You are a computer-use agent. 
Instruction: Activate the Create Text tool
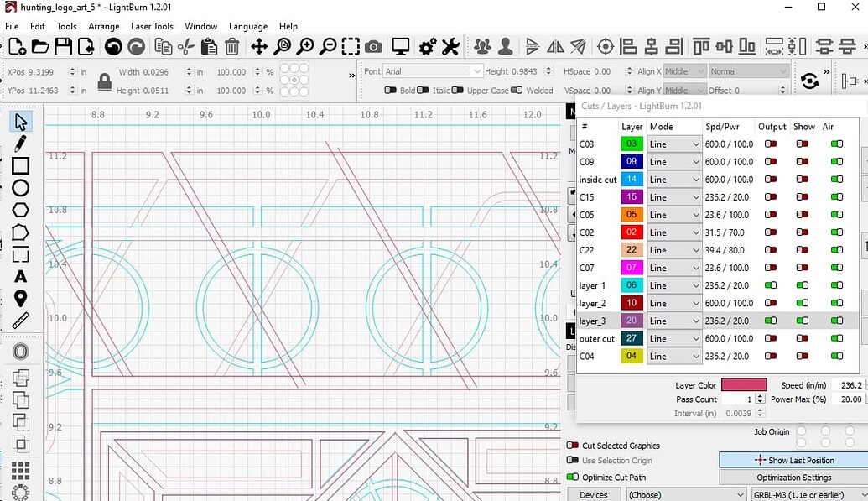click(x=20, y=276)
